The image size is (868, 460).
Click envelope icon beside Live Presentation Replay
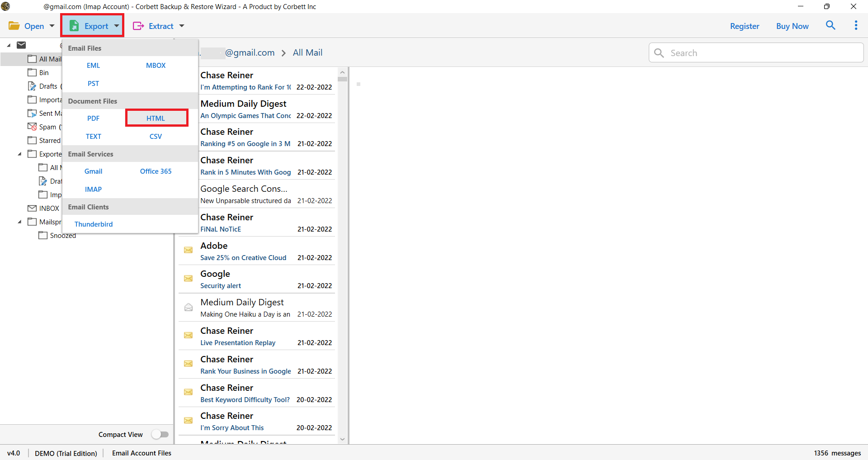(189, 335)
